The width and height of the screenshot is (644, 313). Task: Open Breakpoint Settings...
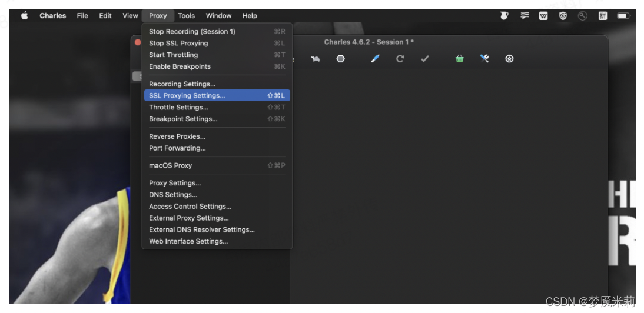click(x=217, y=119)
